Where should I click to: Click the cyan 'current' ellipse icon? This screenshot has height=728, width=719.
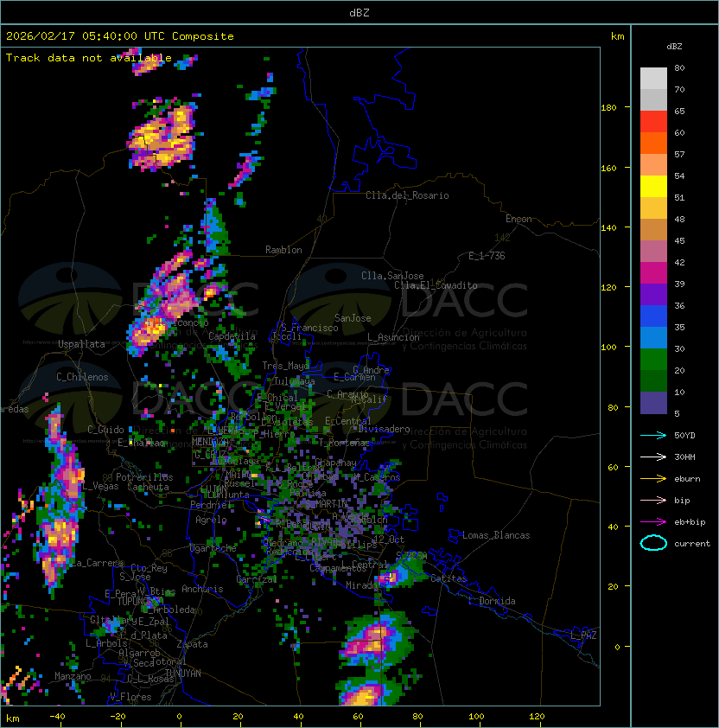(x=653, y=543)
